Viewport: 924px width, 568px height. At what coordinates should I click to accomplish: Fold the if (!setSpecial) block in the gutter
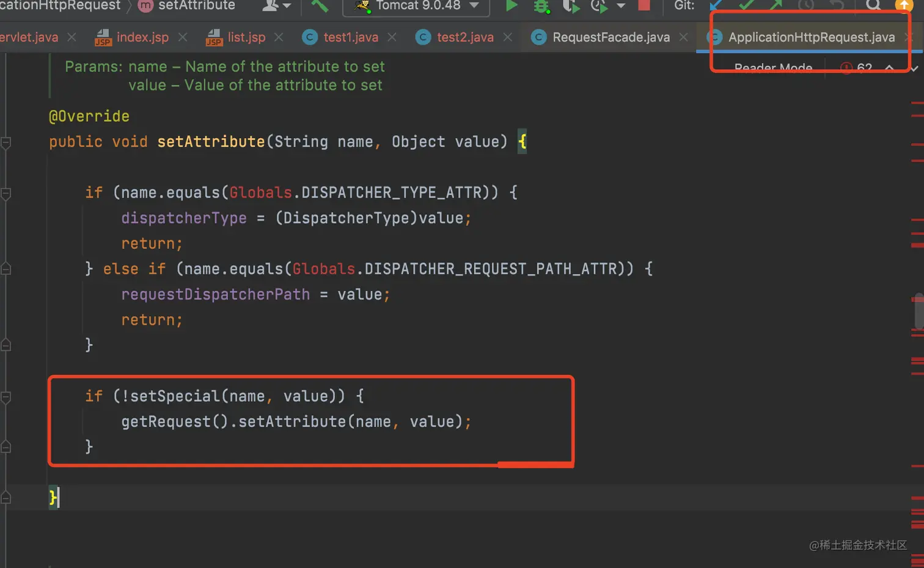pyautogui.click(x=6, y=397)
